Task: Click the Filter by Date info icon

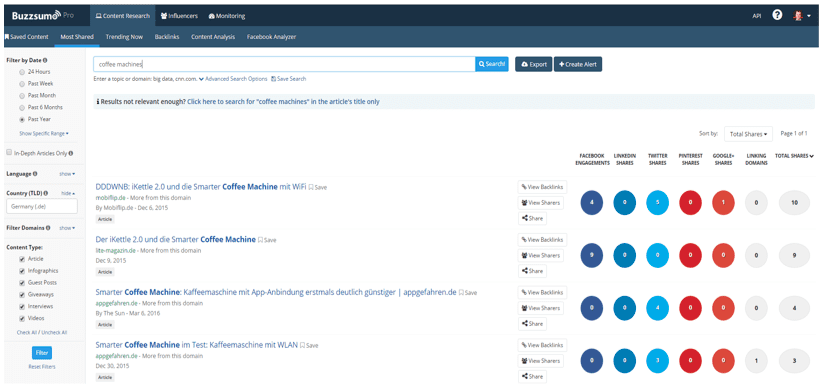Action: pos(45,60)
